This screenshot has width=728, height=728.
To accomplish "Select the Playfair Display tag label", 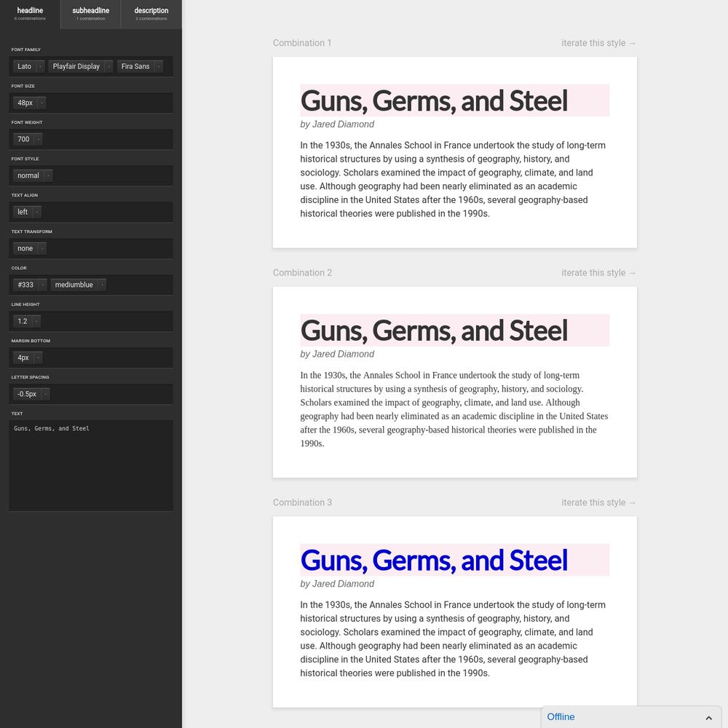I will [x=76, y=66].
